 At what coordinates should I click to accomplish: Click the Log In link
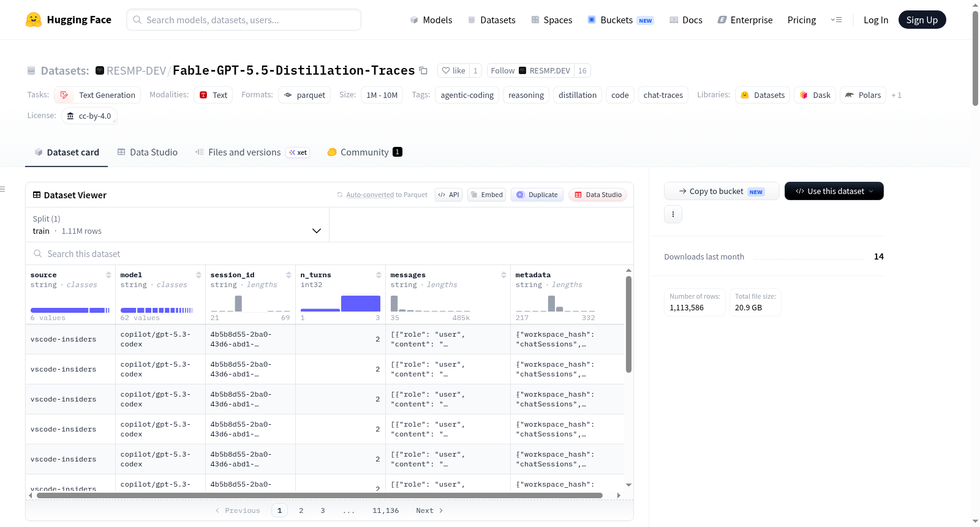coord(876,20)
